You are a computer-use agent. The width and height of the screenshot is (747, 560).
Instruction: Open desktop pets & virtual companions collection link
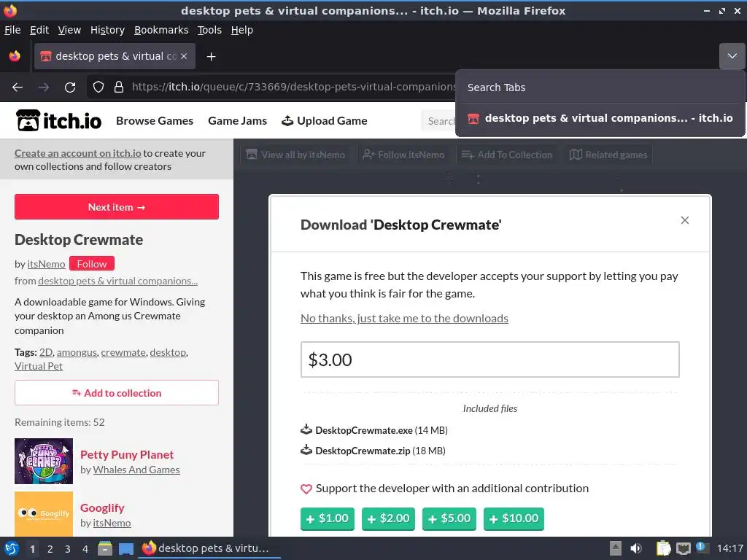pyautogui.click(x=117, y=281)
